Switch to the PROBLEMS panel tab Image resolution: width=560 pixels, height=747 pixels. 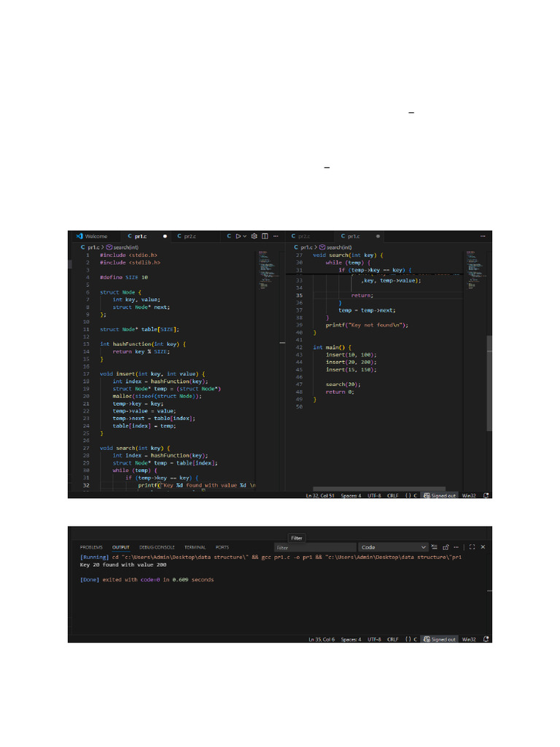pyautogui.click(x=91, y=547)
